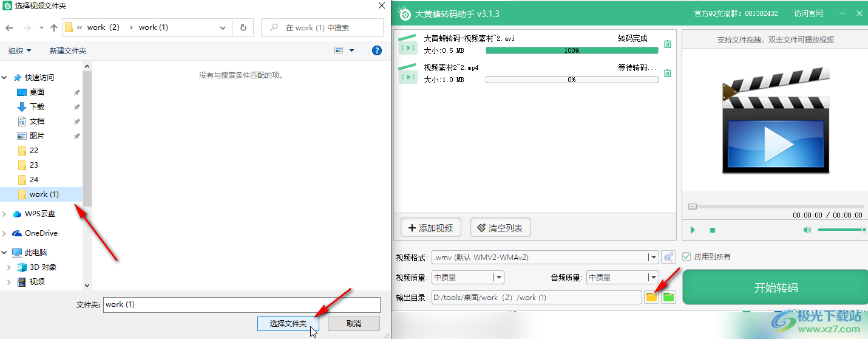This screenshot has height=339, width=868.
Task: Open the view options dropdown arrow
Action: coord(352,50)
